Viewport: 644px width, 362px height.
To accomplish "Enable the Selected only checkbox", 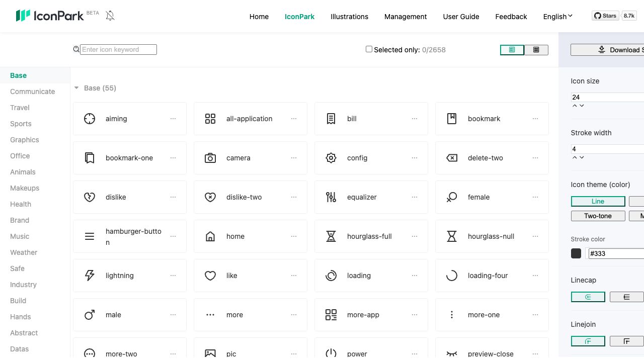I will point(369,49).
